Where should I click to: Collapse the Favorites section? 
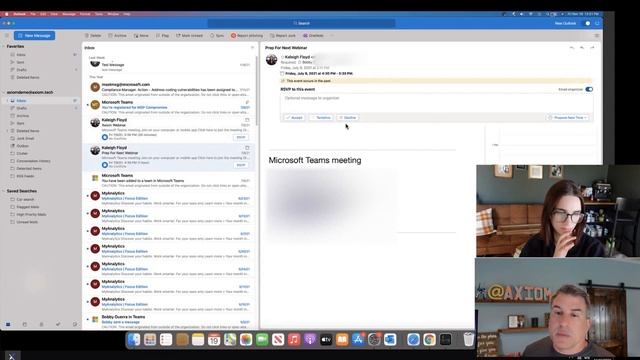(4, 47)
